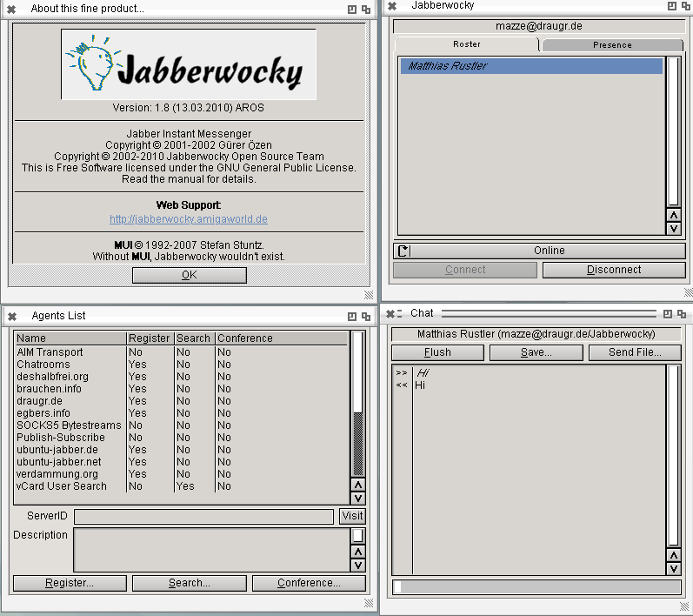Image resolution: width=693 pixels, height=616 pixels.
Task: Click the Disconnect button
Action: click(613, 270)
